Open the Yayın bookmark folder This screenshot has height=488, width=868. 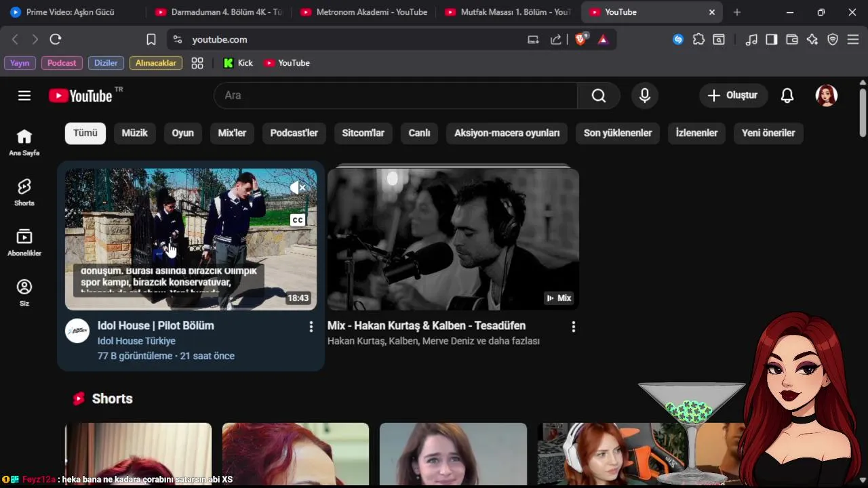coord(20,63)
